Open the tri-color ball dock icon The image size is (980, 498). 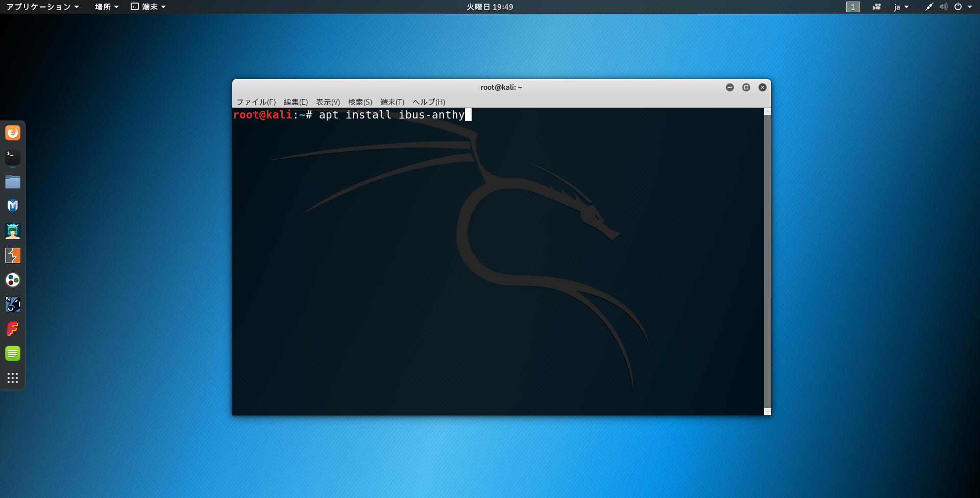(13, 280)
